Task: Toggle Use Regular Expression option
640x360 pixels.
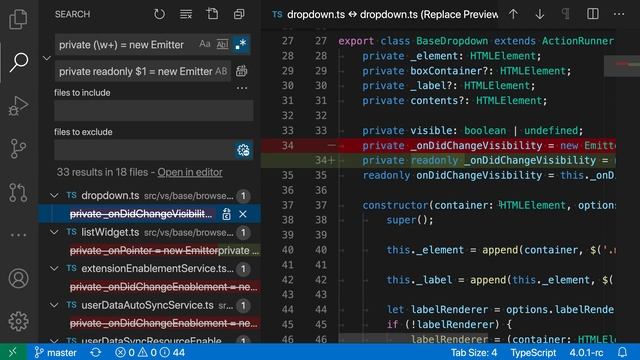Action: coord(241,44)
